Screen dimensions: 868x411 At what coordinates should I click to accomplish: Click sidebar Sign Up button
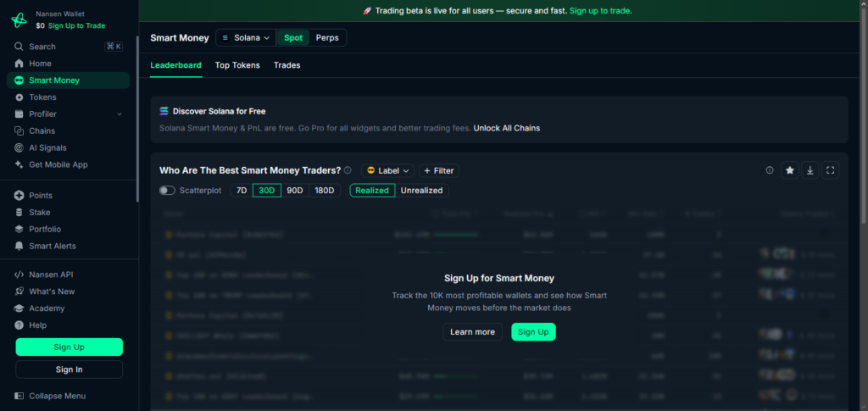[x=70, y=347]
